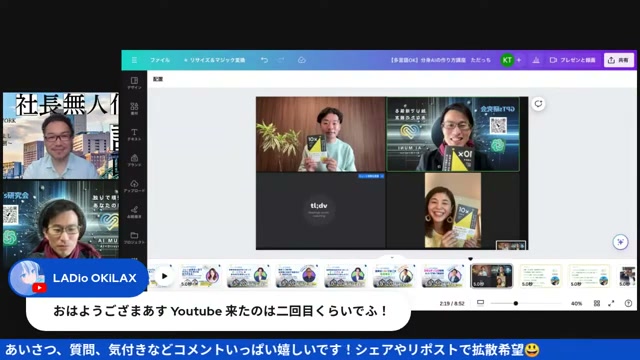Open the テキスト sidebar panel
The image size is (640, 360).
[134, 134]
